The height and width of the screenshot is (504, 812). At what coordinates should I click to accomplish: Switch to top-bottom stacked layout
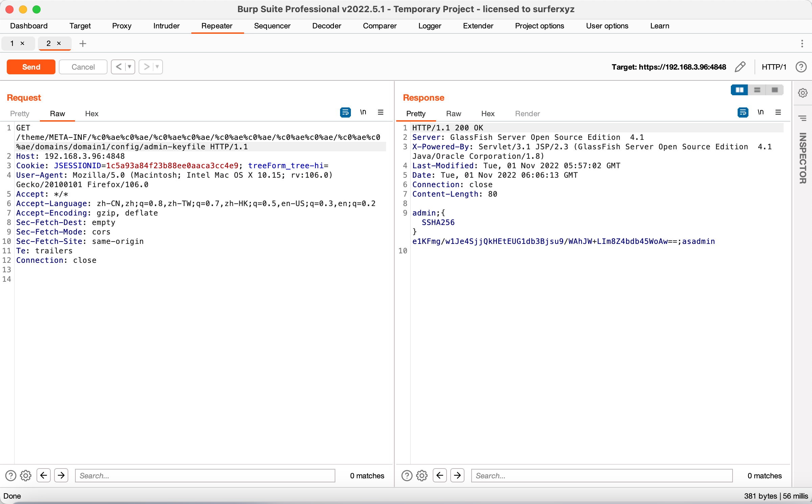757,90
